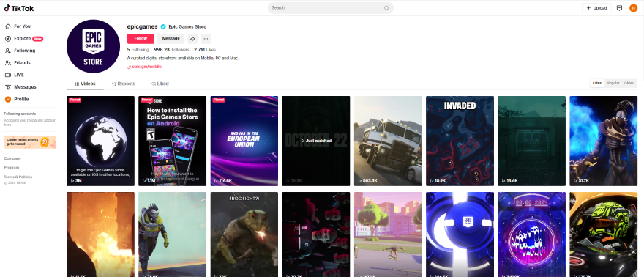Viewport: 644px width, 277px height.
Task: Open the 08.08.2024 neon video
Action: click(532, 234)
